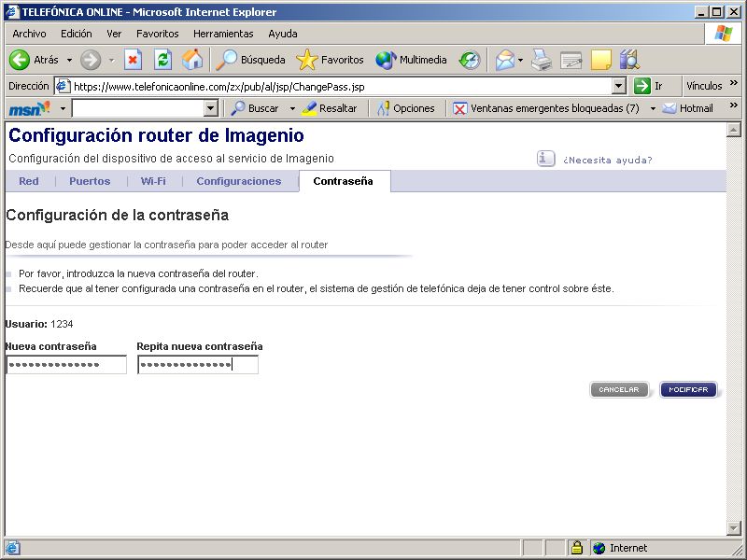Focus the Nueva contraseña field
747x560 pixels.
pyautogui.click(x=66, y=365)
